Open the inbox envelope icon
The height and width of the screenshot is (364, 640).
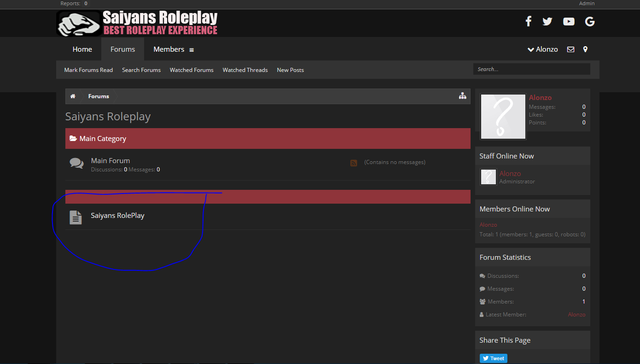click(571, 49)
